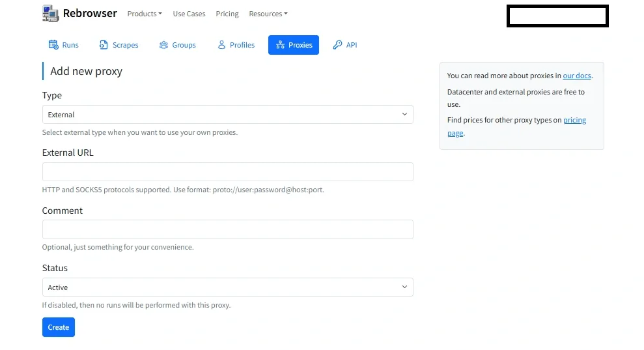Click the Proxies network icon

point(280,45)
